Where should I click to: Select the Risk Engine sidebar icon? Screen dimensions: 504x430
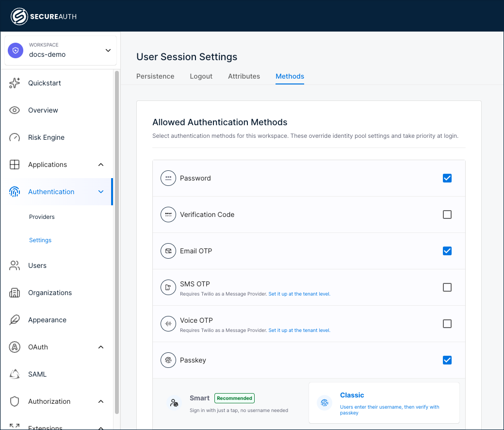pos(15,137)
